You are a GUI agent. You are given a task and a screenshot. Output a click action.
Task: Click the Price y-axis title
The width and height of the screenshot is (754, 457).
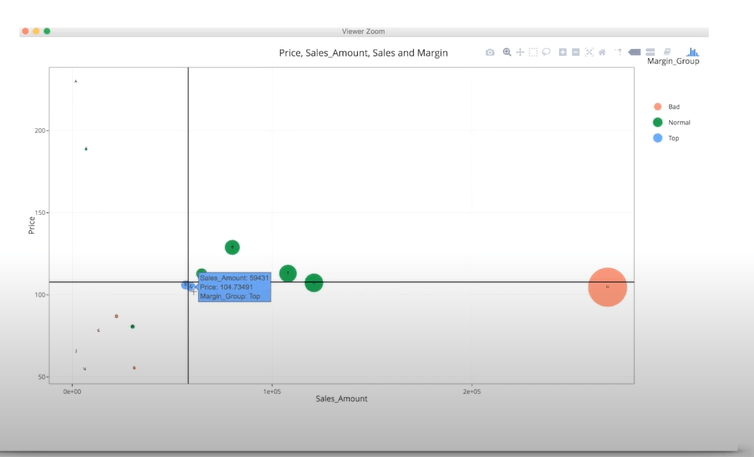coord(32,225)
